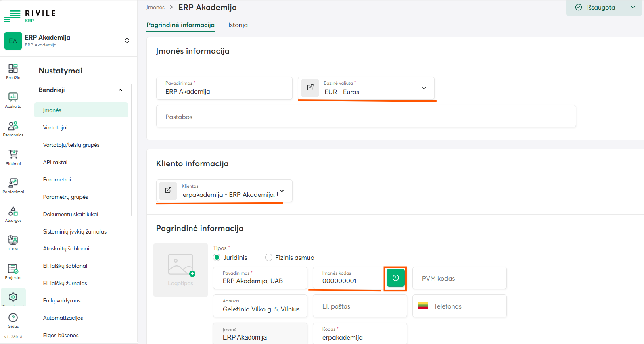Click the Išsaugota saved button
The image size is (644, 344).
coord(595,8)
